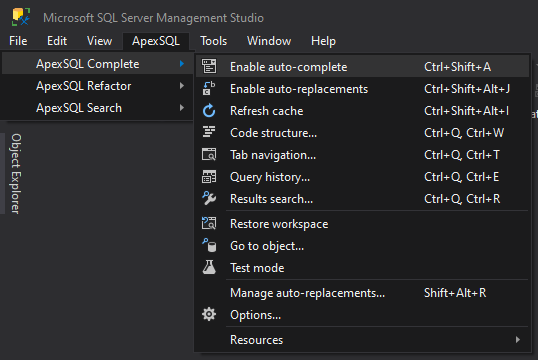Open Results search... menu item
The width and height of the screenshot is (538, 360).
coord(362,198)
